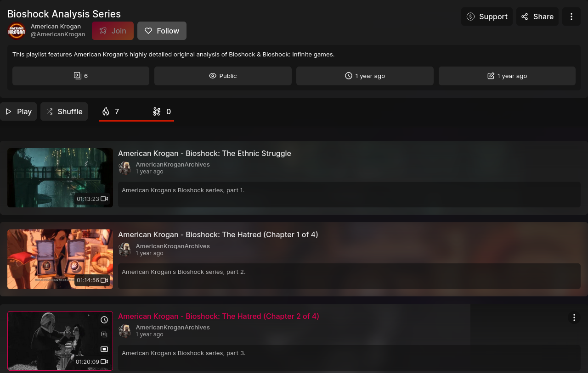The width and height of the screenshot is (588, 373).
Task: Open the Share dialog
Action: [537, 17]
